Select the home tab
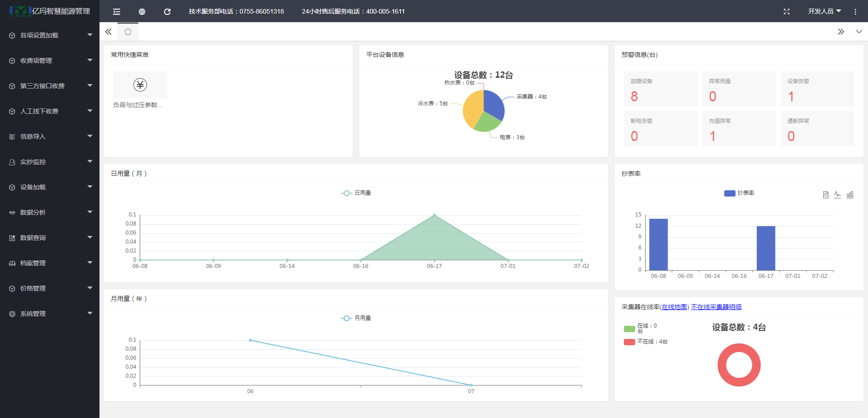This screenshot has width=868, height=418. 128,32
